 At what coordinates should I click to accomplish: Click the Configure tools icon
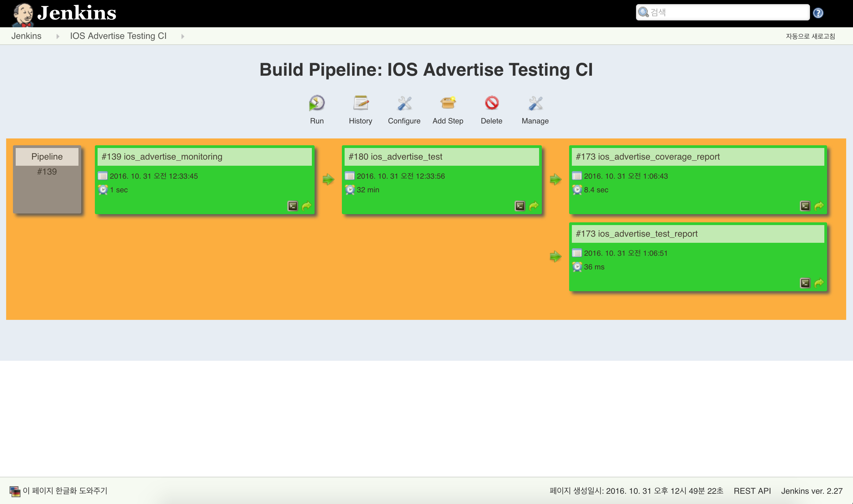click(x=404, y=103)
